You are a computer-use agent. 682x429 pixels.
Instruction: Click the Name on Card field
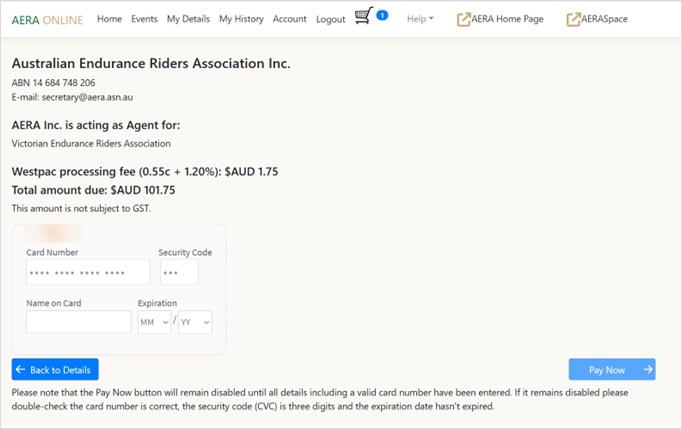(79, 322)
